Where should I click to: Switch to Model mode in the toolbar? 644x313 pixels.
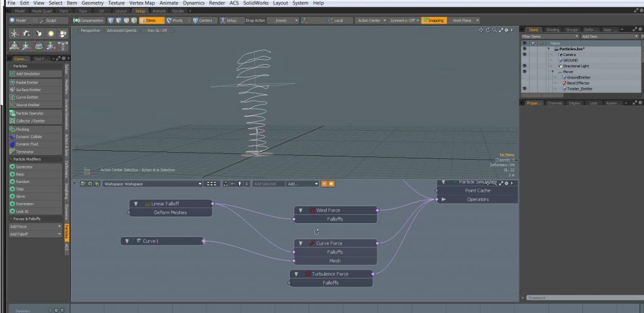23,20
